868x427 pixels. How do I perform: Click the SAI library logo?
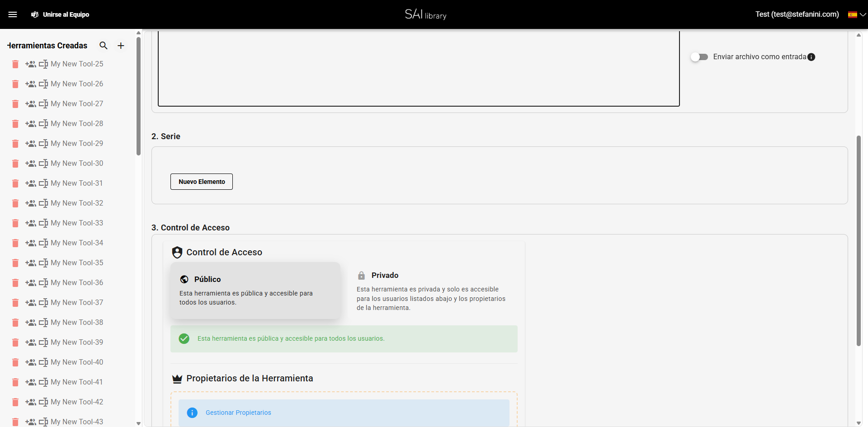coord(425,14)
